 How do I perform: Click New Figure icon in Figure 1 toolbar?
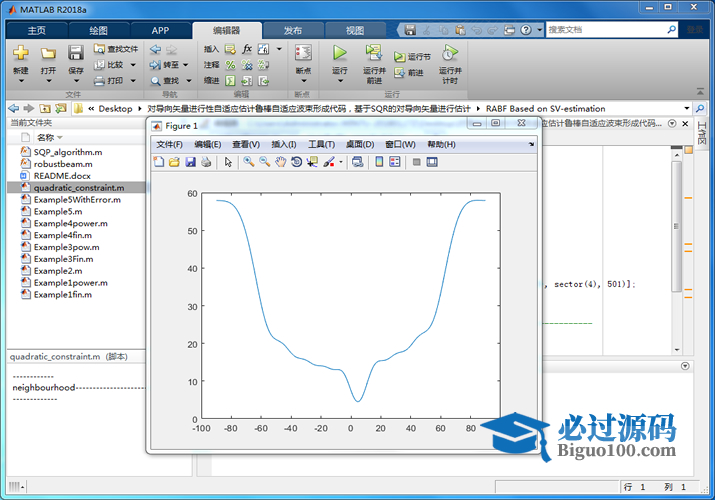pyautogui.click(x=159, y=162)
